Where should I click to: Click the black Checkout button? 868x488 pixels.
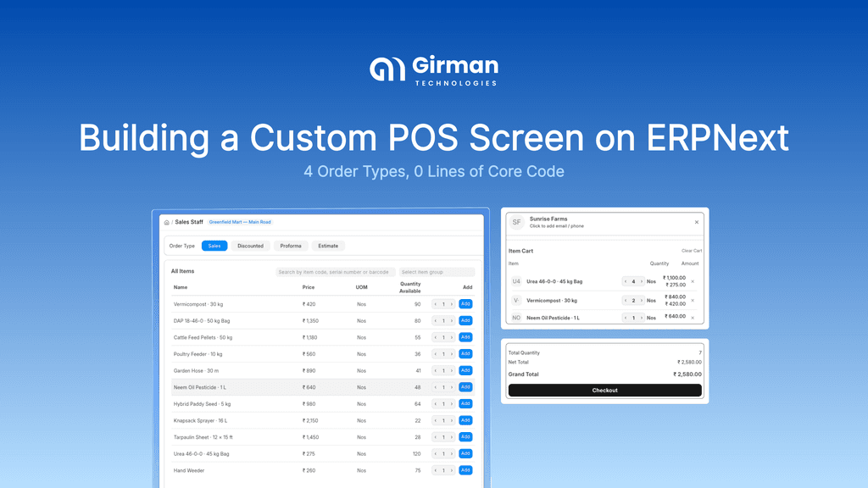point(604,390)
